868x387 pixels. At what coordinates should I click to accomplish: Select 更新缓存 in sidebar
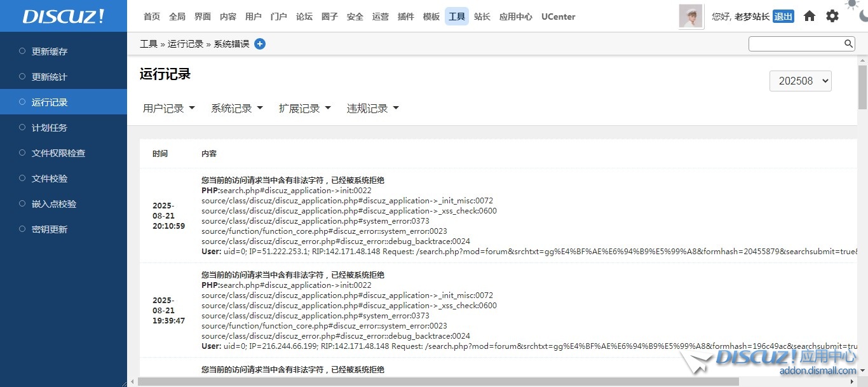(x=64, y=51)
